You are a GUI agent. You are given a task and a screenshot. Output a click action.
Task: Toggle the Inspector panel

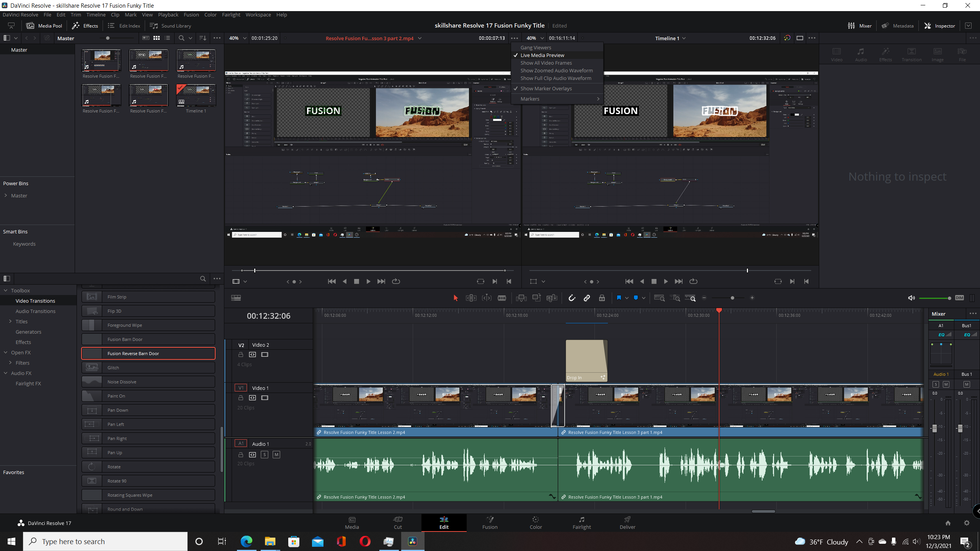(x=940, y=26)
